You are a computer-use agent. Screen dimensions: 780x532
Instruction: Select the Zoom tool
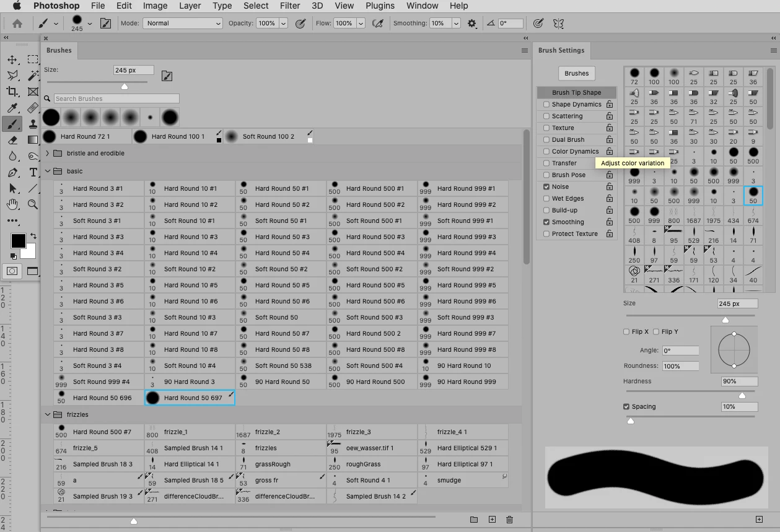tap(33, 204)
